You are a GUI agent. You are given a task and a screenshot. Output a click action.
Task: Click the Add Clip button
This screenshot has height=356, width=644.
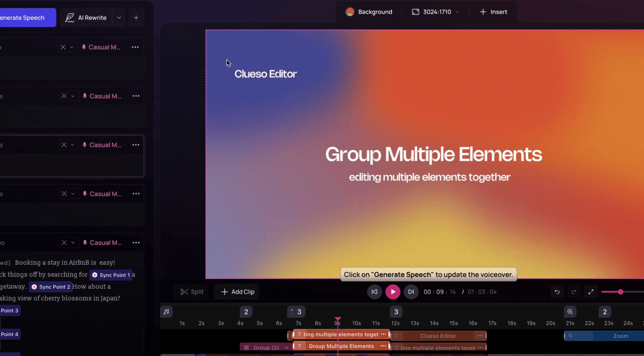(x=238, y=292)
